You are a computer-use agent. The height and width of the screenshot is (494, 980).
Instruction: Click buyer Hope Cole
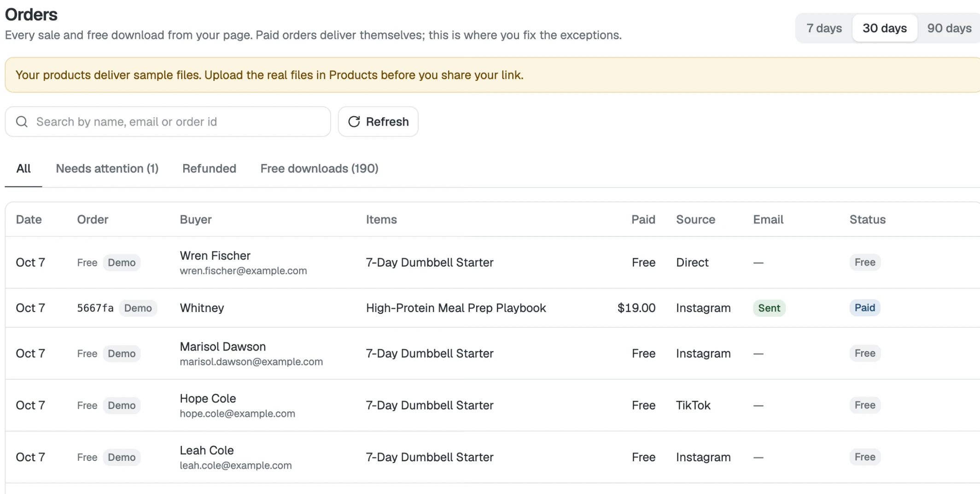click(208, 399)
